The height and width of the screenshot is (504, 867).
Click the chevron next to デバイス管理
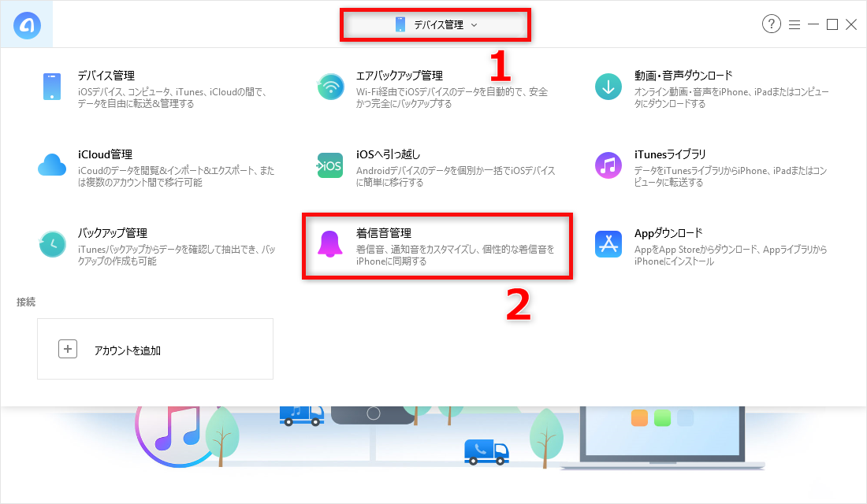pyautogui.click(x=473, y=24)
